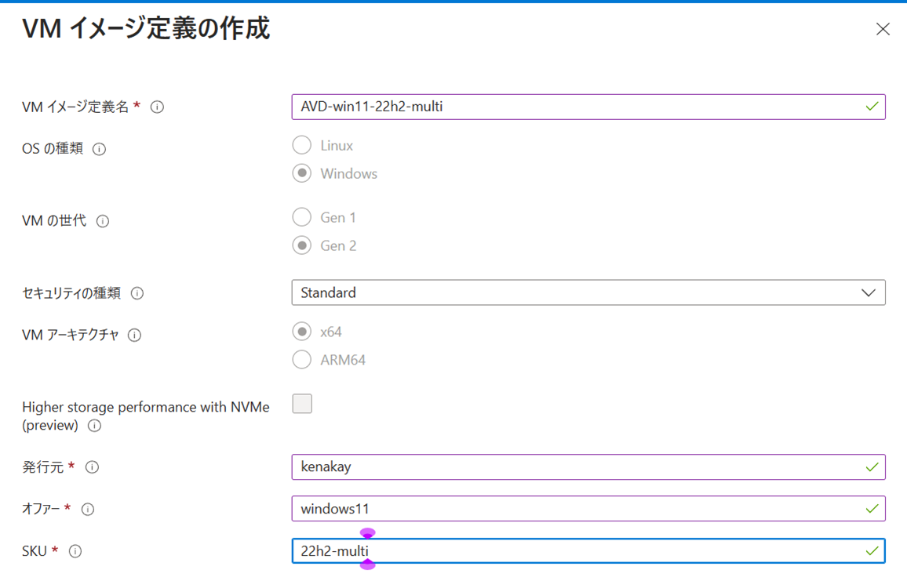Select the Windows OS radio button
907x588 pixels.
pyautogui.click(x=302, y=173)
